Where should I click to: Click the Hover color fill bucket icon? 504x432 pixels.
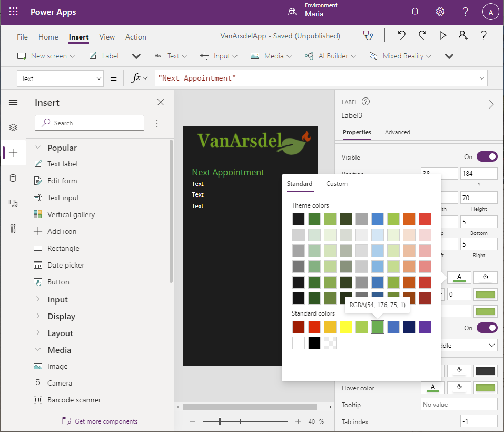pyautogui.click(x=459, y=388)
